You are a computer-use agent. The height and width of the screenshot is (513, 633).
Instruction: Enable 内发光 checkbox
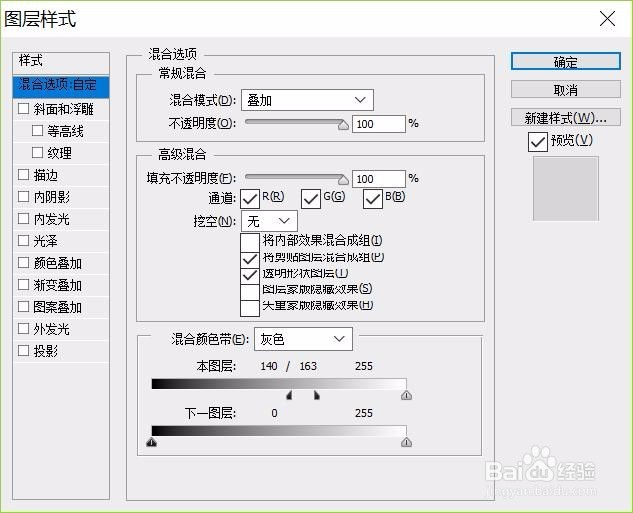tap(23, 218)
